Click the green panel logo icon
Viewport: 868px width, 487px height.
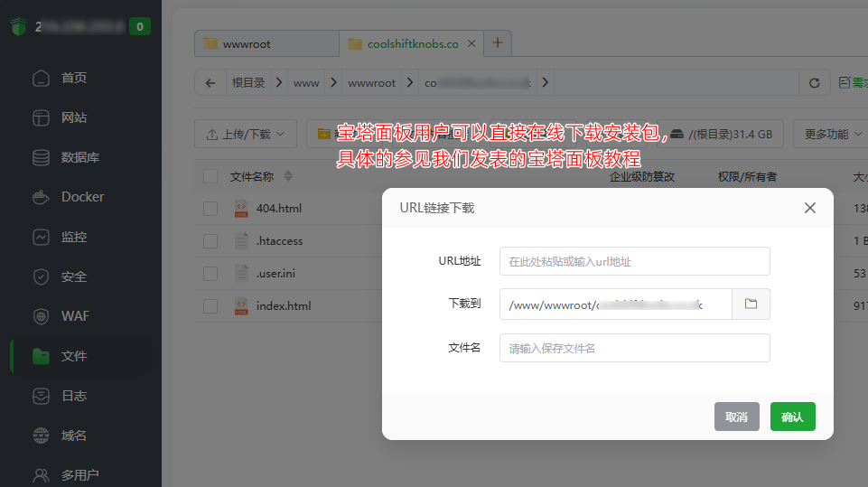(19, 26)
